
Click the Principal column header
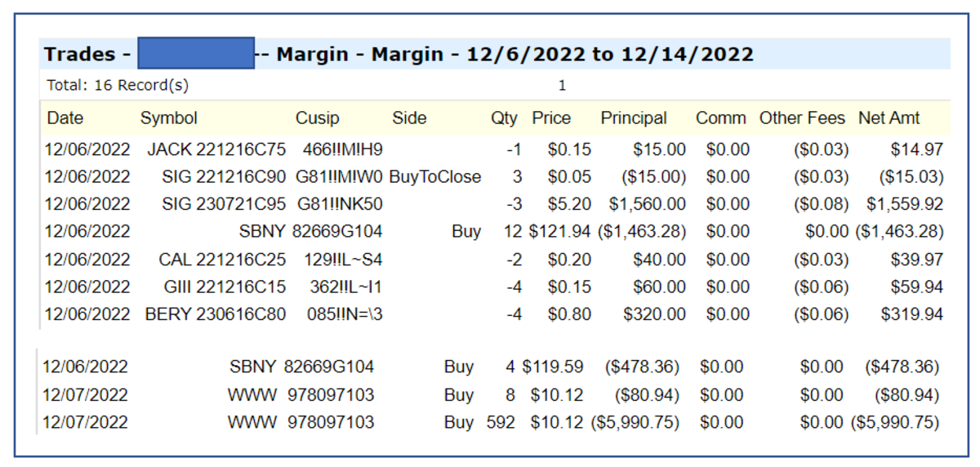pos(634,118)
